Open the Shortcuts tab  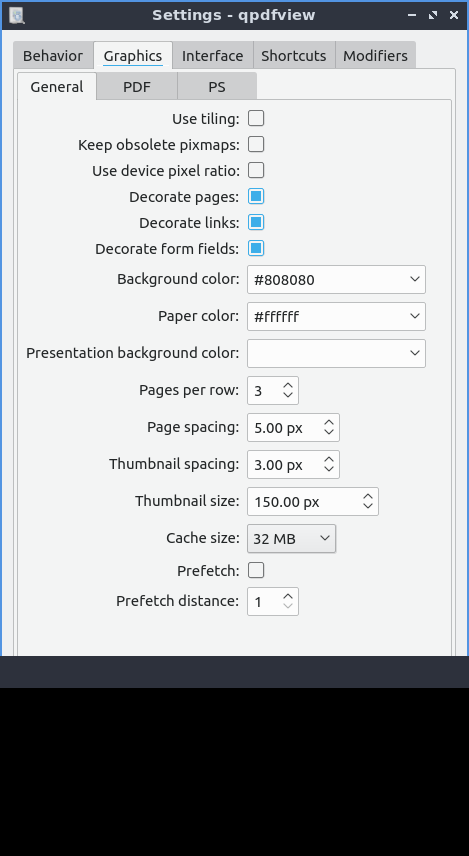294,56
